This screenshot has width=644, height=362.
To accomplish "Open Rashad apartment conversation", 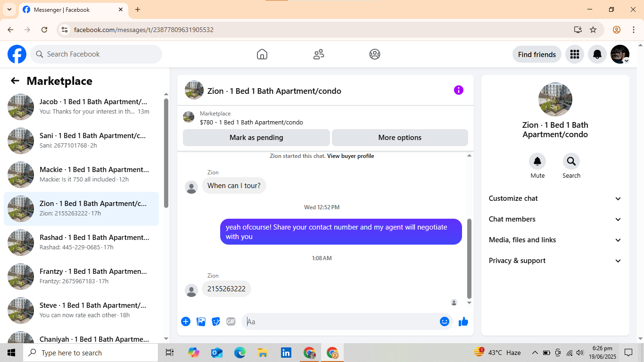I will (x=81, y=243).
